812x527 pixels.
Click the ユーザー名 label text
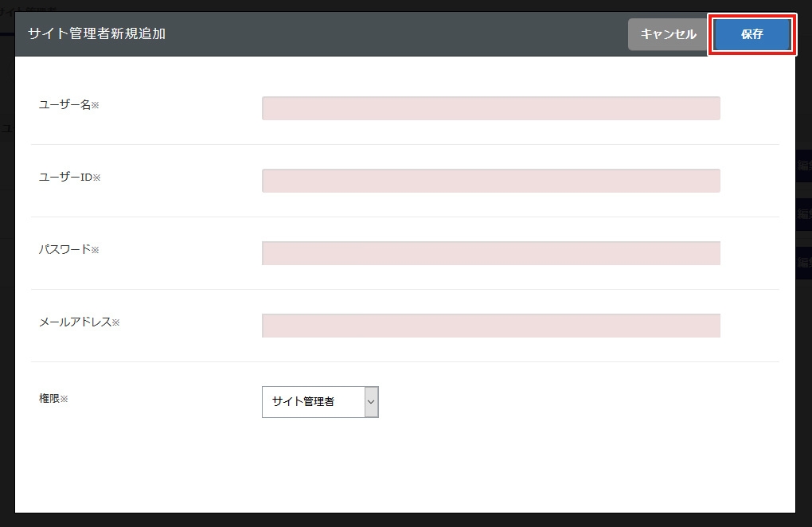tap(69, 104)
